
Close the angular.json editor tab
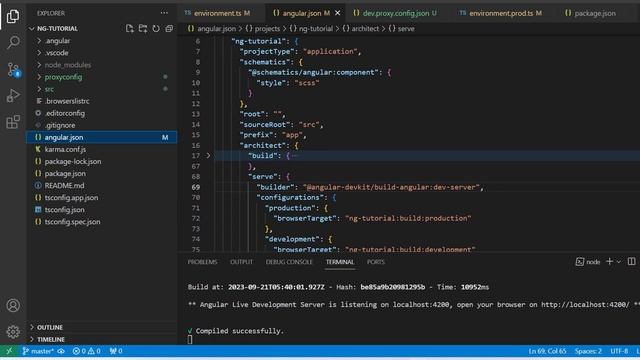click(x=338, y=13)
